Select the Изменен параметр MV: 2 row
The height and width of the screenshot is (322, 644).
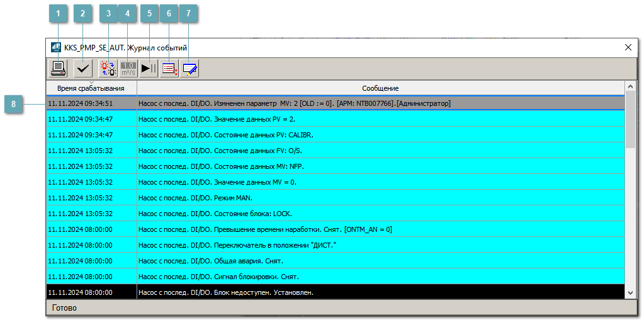click(x=335, y=103)
